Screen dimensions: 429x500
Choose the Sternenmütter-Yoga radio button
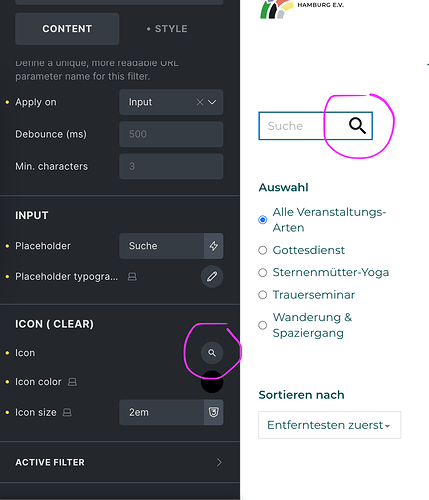(x=263, y=272)
